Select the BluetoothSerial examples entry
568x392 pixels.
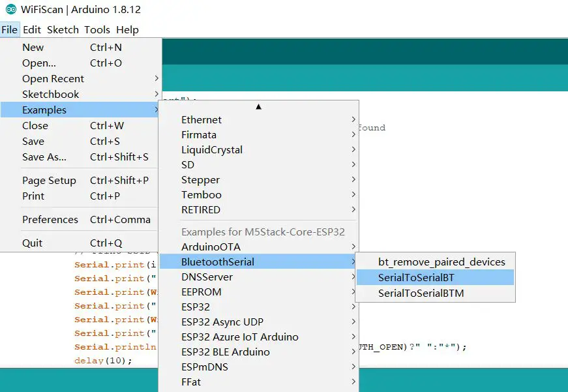pos(259,262)
